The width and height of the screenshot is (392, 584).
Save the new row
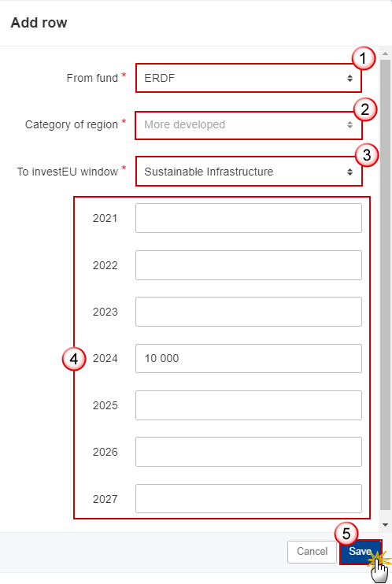click(361, 552)
